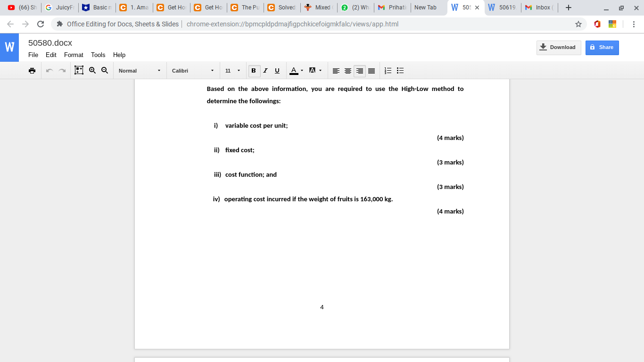Viewport: 644px width, 362px height.
Task: Click the 'cost function; and' line
Action: tap(251, 175)
